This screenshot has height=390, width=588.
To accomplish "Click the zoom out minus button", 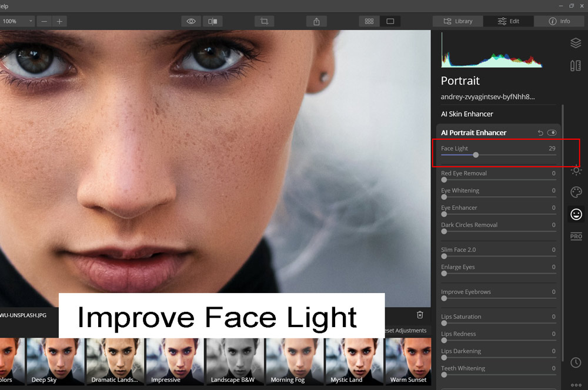I will pos(44,21).
